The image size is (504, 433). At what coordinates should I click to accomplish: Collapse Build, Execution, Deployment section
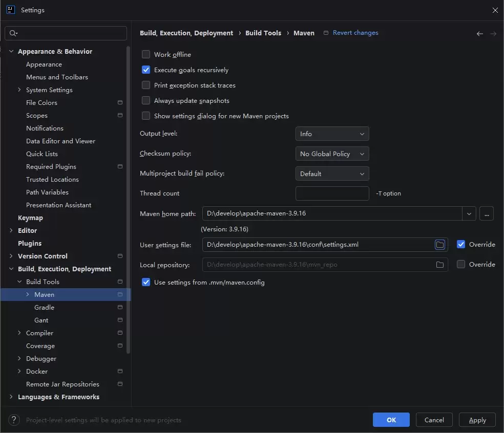click(x=11, y=269)
